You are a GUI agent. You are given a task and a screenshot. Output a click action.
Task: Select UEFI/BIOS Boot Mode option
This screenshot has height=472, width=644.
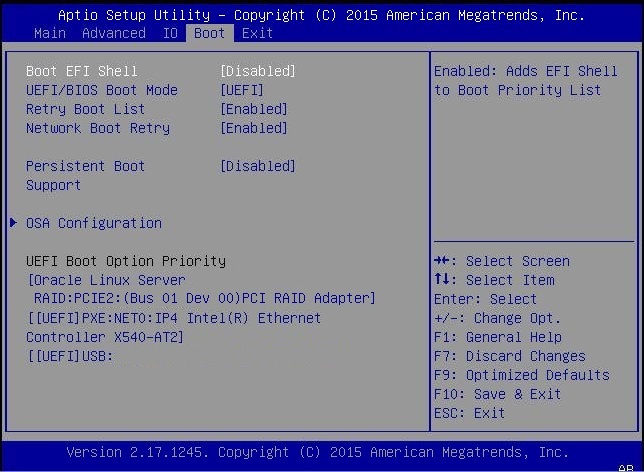pos(102,90)
